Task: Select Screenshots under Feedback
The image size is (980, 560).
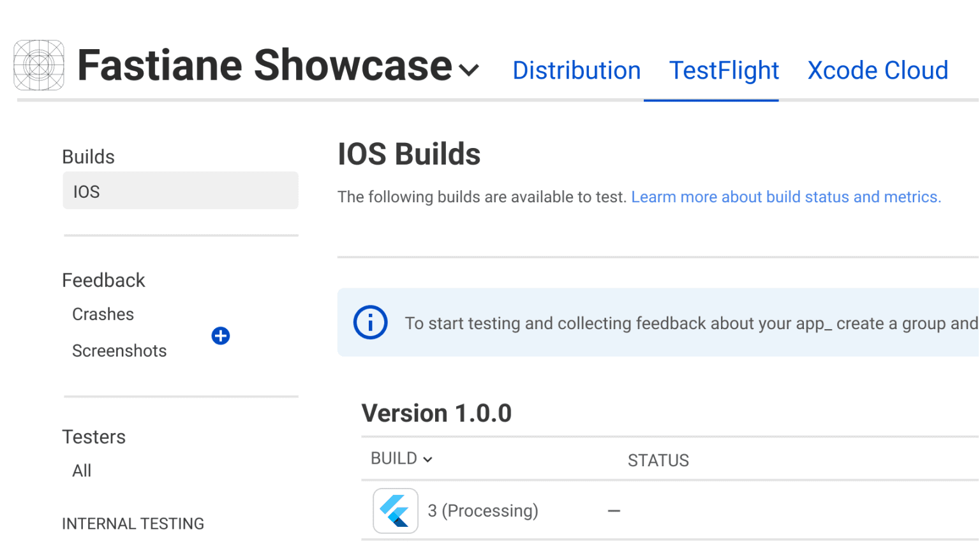Action: pos(119,350)
